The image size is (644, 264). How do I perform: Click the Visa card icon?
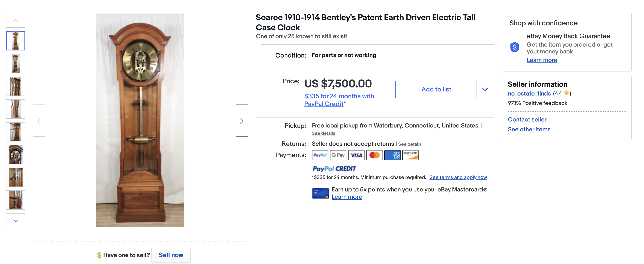(356, 155)
